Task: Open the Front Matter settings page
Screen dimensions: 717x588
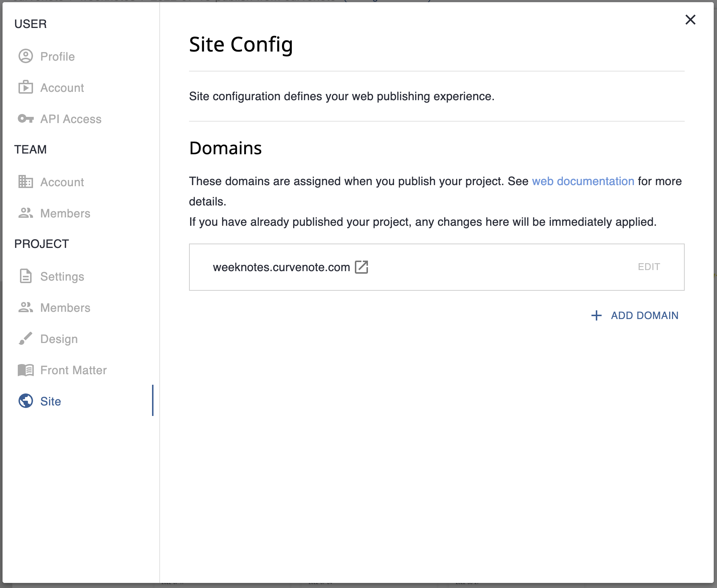Action: point(73,370)
